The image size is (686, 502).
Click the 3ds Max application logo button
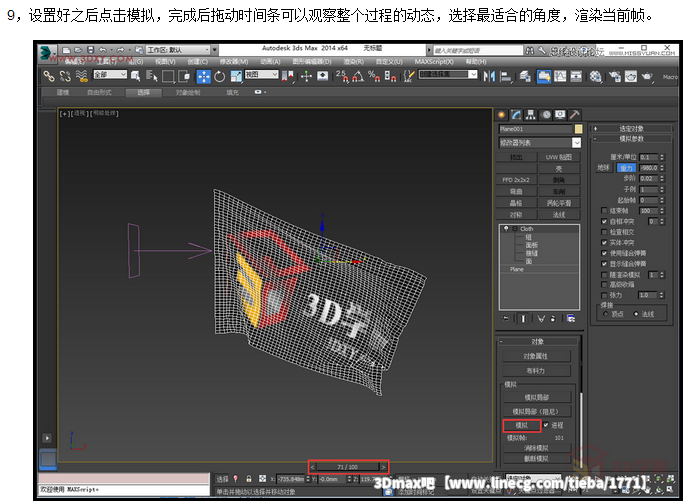(47, 53)
